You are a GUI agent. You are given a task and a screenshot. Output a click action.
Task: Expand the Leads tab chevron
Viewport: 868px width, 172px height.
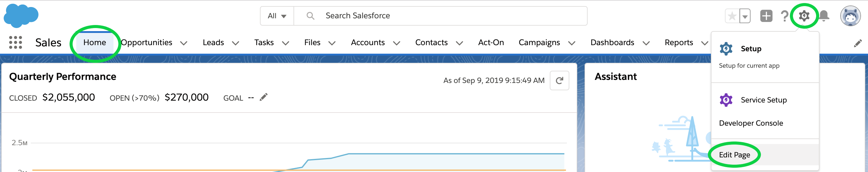[236, 43]
